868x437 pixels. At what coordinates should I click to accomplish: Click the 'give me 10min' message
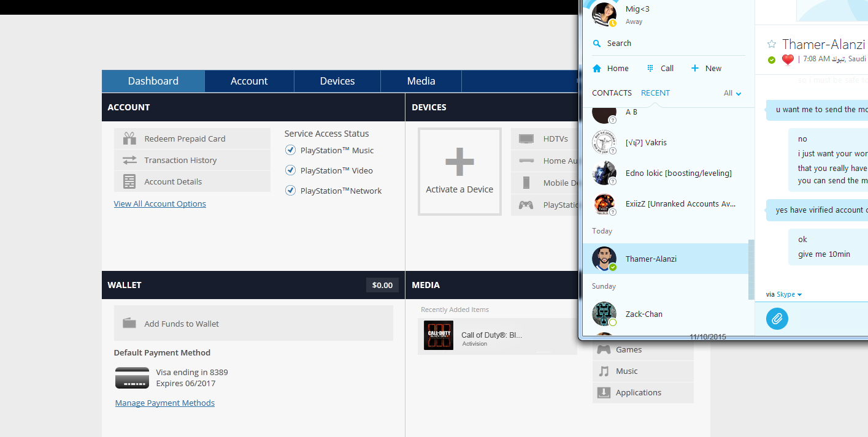pyautogui.click(x=824, y=254)
